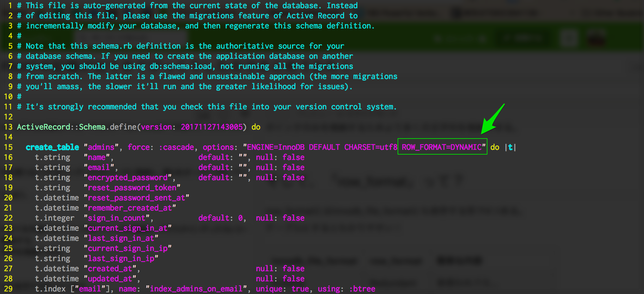Click the version number 20171127143005
This screenshot has height=294, width=644.
[x=212, y=127]
